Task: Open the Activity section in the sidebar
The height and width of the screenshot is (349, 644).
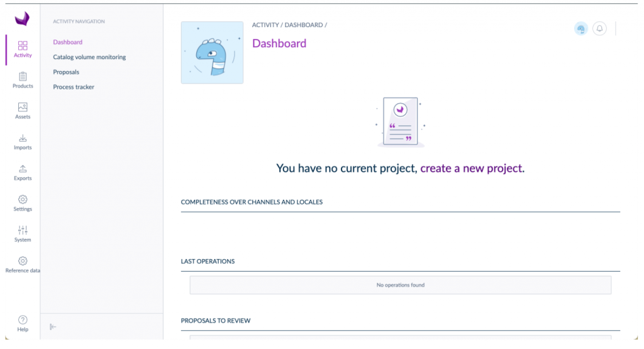Action: 23,49
